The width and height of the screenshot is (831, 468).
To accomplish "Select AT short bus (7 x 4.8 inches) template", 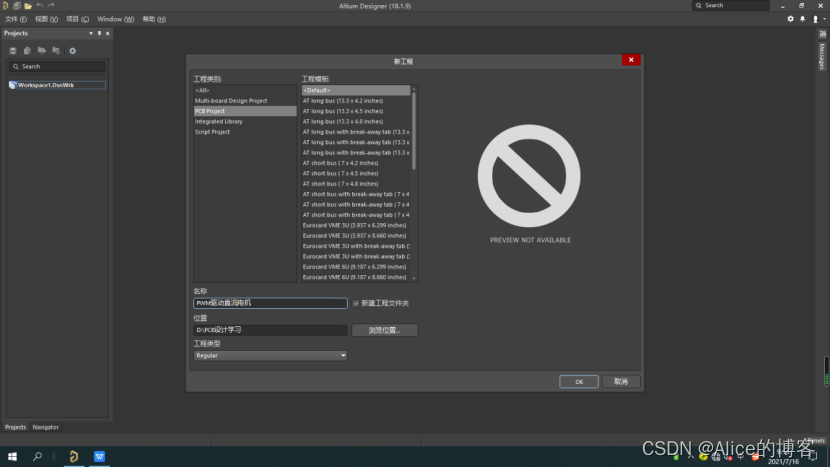I will coord(356,184).
